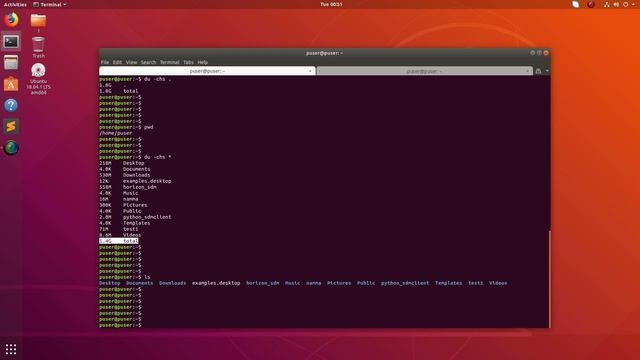Minimize the terminal window
The width and height of the screenshot is (640, 360).
pos(532,53)
